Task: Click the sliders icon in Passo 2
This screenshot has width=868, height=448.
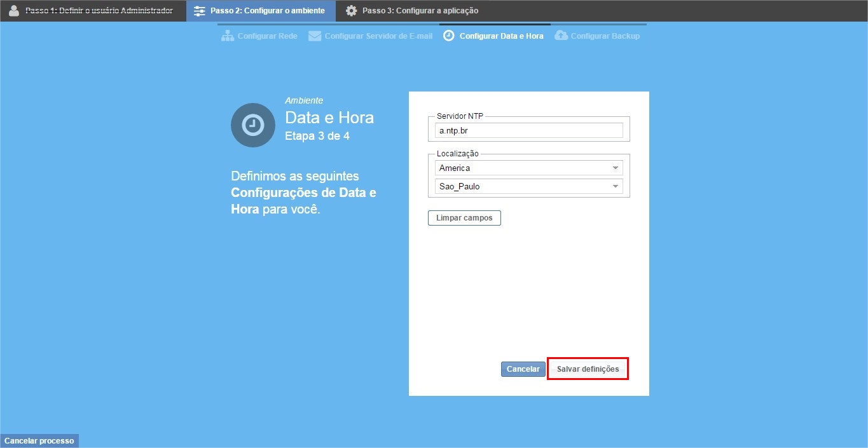Action: 200,11
